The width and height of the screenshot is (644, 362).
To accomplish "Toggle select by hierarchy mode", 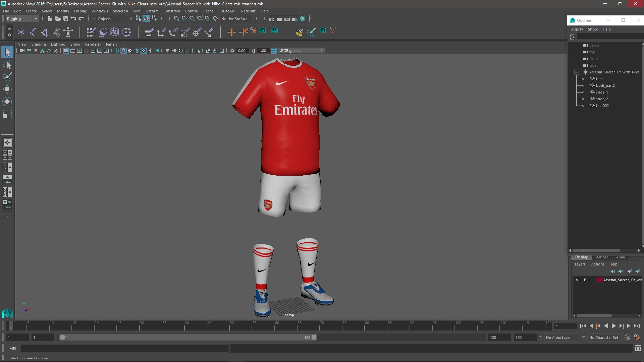I will (x=138, y=19).
